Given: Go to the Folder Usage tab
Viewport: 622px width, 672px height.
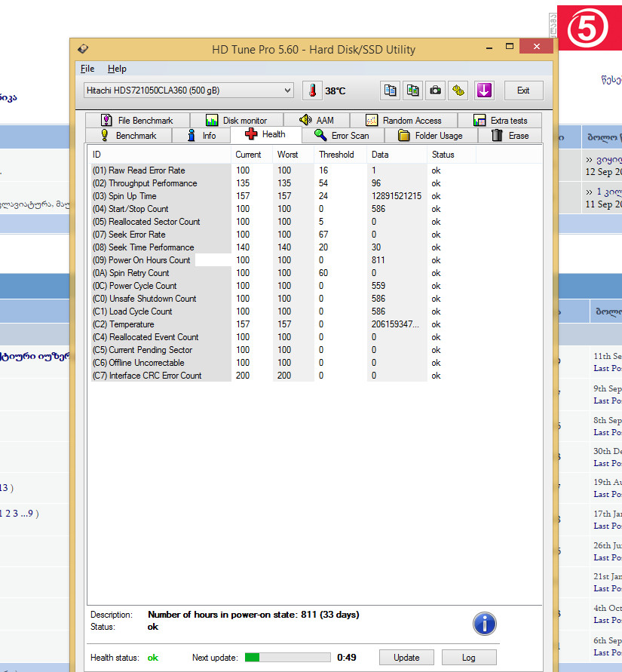Looking at the screenshot, I should click(x=430, y=136).
